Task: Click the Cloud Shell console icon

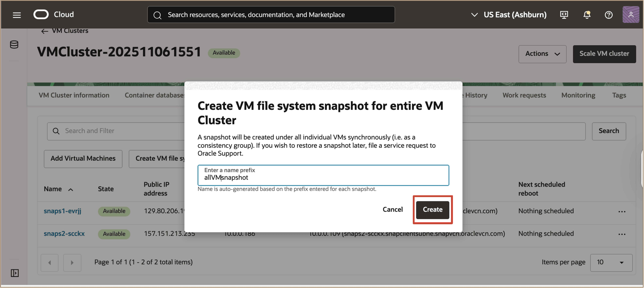Action: [x=564, y=15]
